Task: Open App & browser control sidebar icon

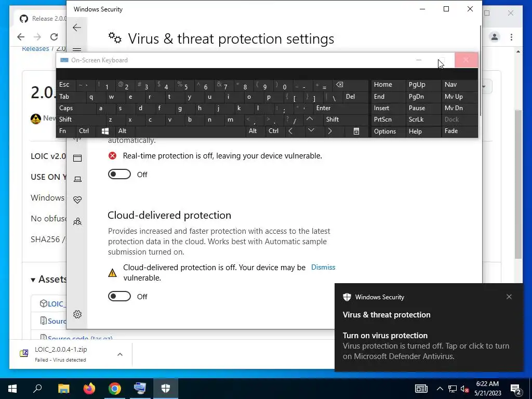Action: (x=77, y=158)
